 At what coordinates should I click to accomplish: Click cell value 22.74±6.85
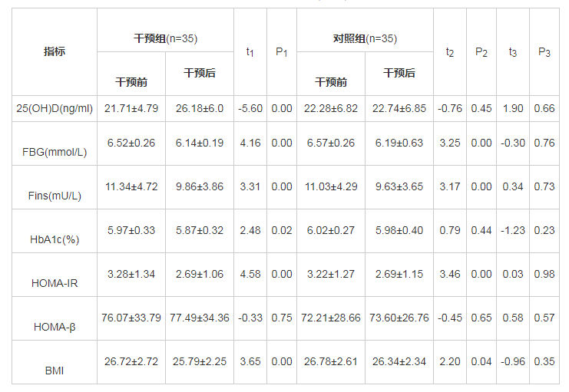point(399,108)
